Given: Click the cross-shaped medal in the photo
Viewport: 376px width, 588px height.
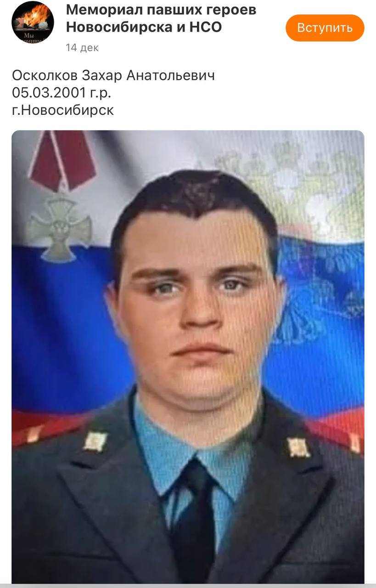Looking at the screenshot, I should [59, 227].
